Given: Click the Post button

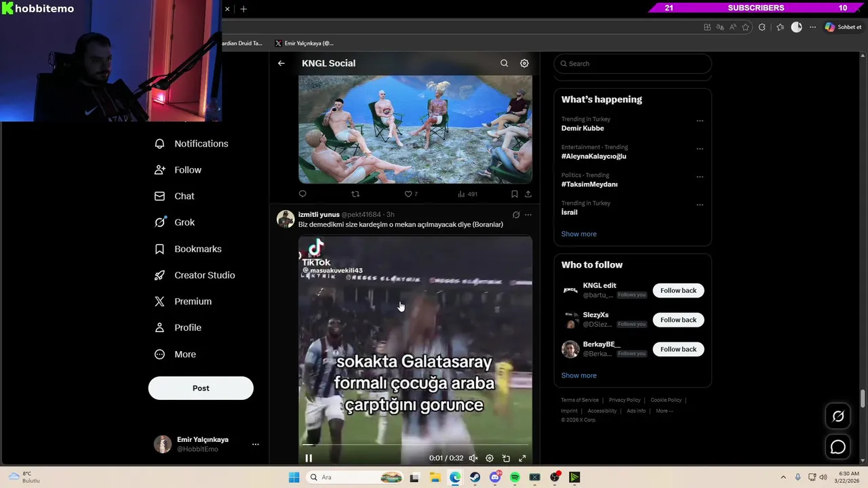Looking at the screenshot, I should pyautogui.click(x=201, y=388).
